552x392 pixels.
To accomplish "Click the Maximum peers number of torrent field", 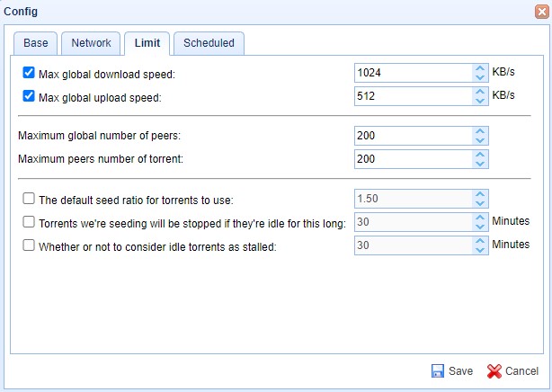I will click(x=414, y=159).
